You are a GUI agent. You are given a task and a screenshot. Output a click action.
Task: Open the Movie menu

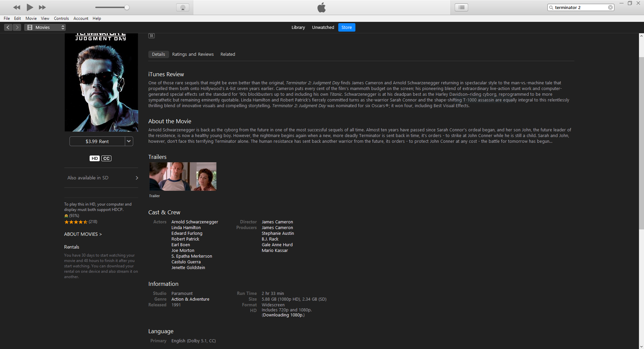click(x=31, y=18)
